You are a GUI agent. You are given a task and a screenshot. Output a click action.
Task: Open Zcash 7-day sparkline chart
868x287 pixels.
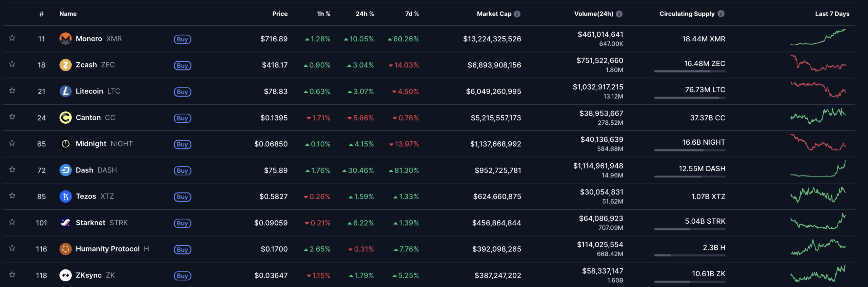coord(818,63)
